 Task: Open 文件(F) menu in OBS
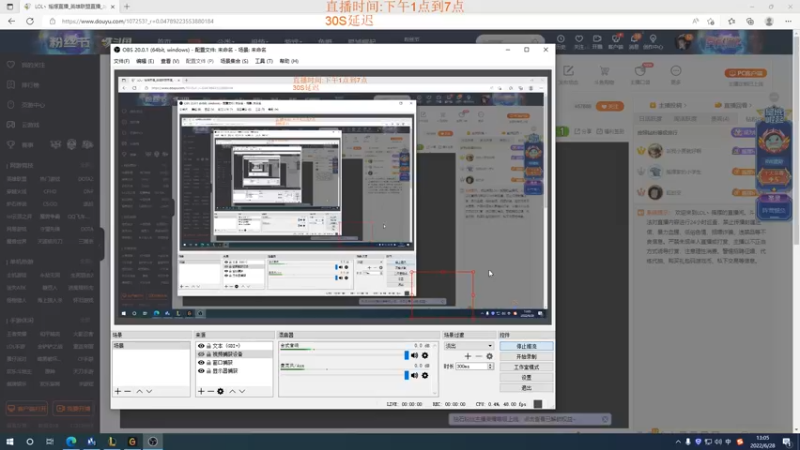pyautogui.click(x=121, y=61)
